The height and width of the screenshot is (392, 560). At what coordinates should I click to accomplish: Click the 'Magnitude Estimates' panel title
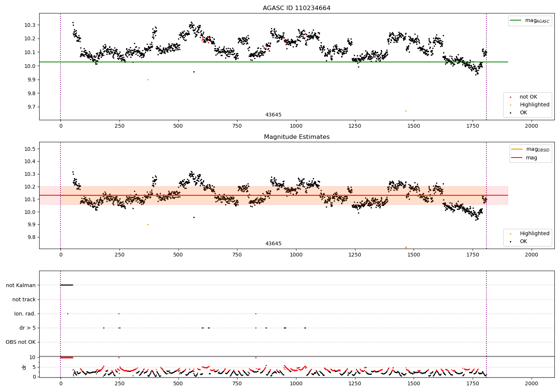(x=296, y=137)
